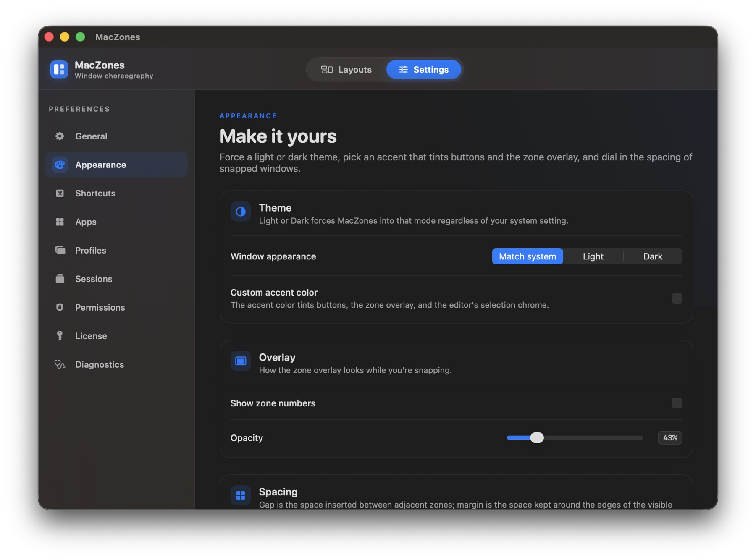This screenshot has width=756, height=560.
Task: Choose Dark window appearance
Action: pos(653,256)
